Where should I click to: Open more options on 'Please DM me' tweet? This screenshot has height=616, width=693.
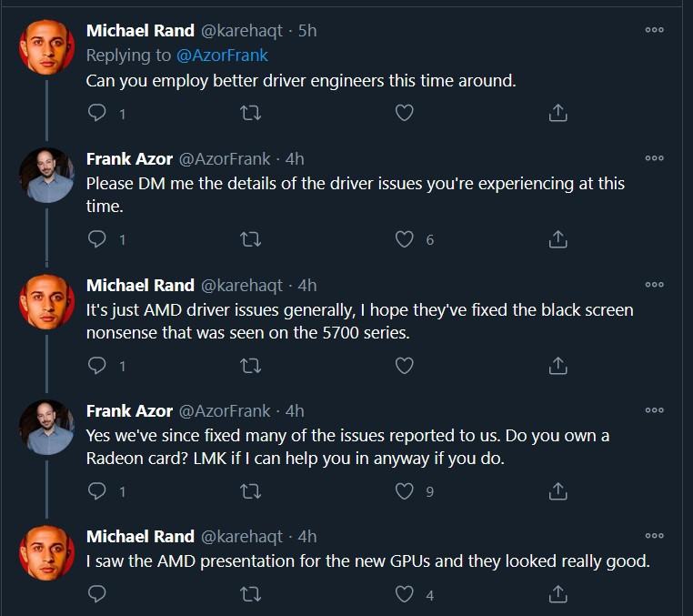654,157
